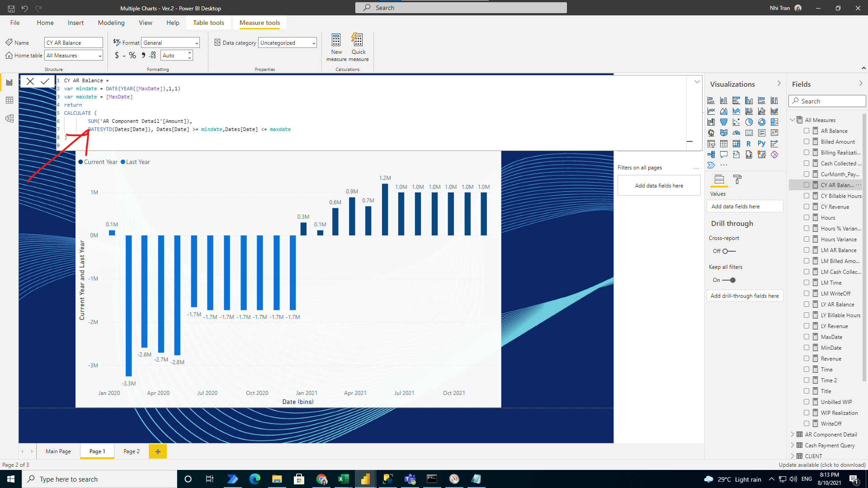Select the Slicer visualization
Viewport: 868px width, 488px height.
[711, 144]
